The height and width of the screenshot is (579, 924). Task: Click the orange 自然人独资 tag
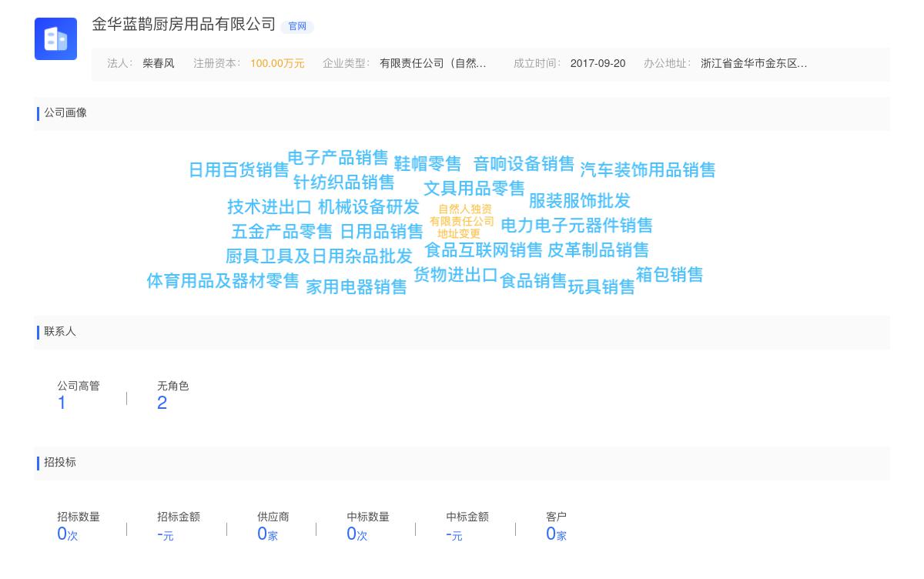point(465,209)
